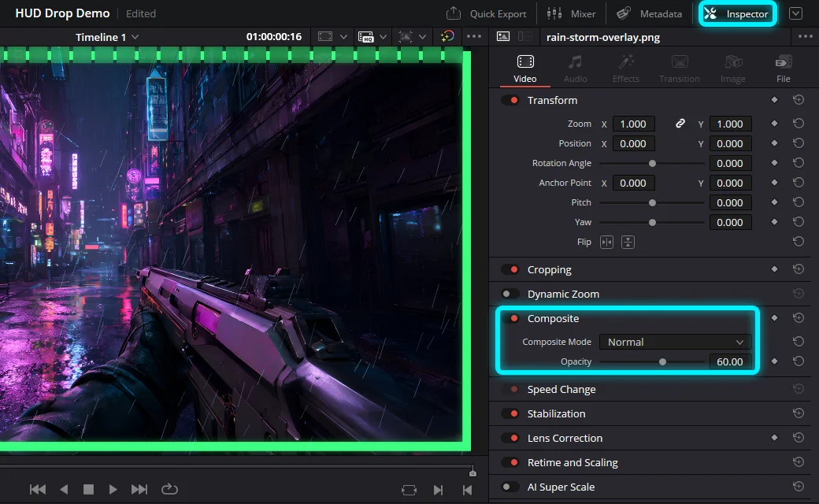Screen dimensions: 819x504
Task: Flip the clip vertically
Action: click(628, 242)
